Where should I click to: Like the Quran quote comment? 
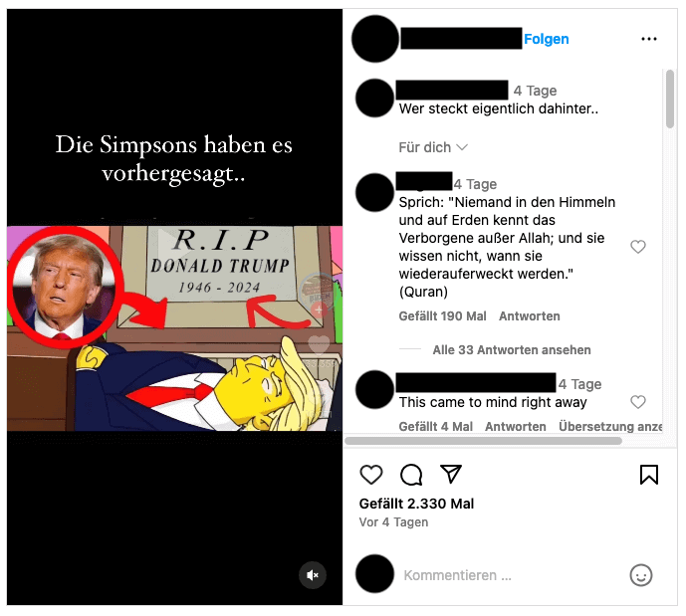click(x=638, y=247)
